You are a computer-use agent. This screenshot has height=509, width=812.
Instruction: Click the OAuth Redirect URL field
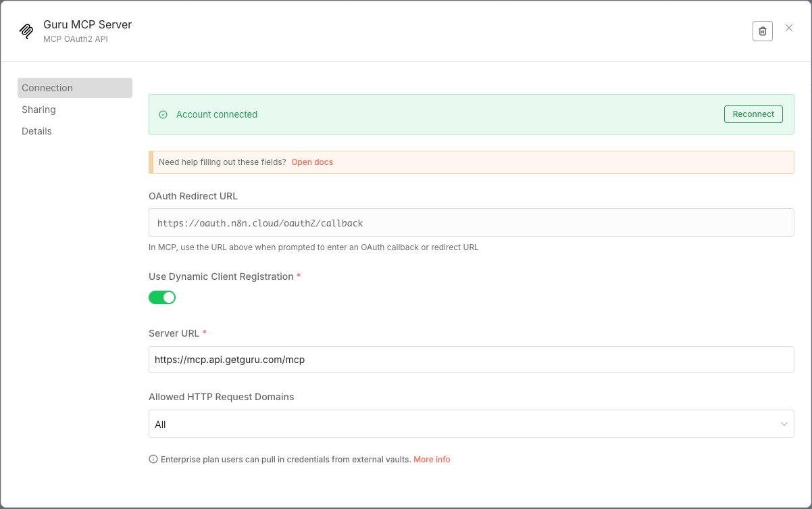tap(471, 222)
